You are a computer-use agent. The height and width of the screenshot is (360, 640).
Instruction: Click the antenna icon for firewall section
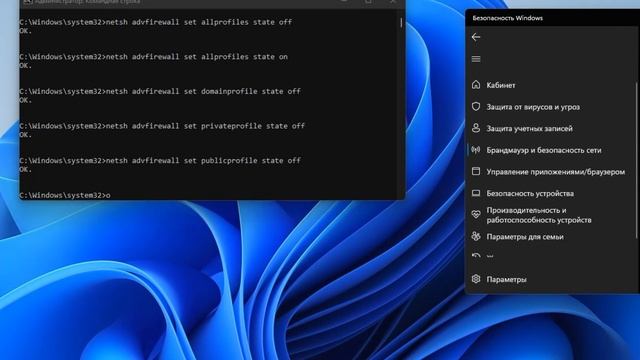[x=476, y=150]
